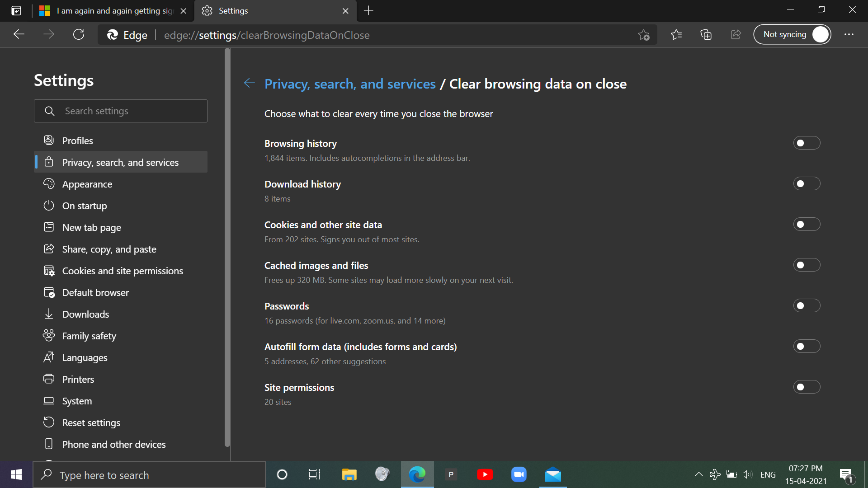The image size is (868, 488).
Task: Click the Edge browser taskbar icon
Action: 417,475
